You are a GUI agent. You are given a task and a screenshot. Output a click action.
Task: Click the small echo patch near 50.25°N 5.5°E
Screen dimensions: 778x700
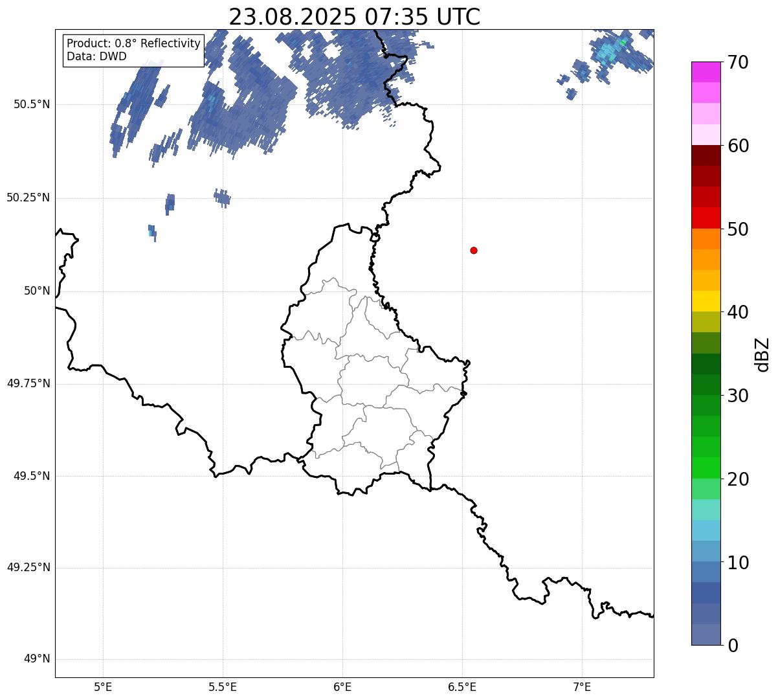click(x=222, y=197)
